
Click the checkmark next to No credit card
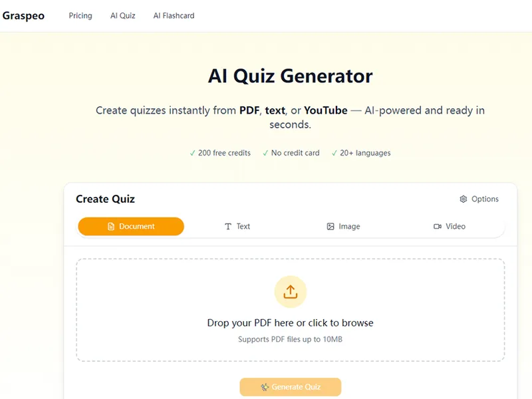(265, 154)
